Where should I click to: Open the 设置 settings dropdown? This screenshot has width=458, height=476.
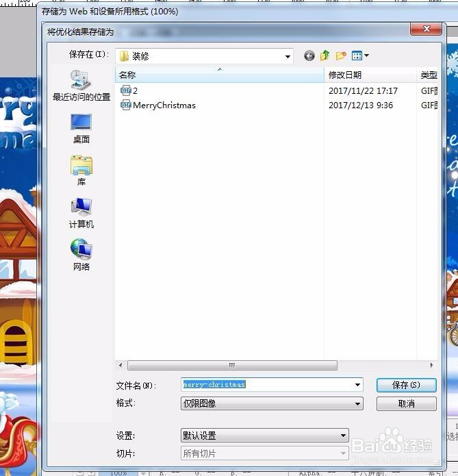pos(265,436)
